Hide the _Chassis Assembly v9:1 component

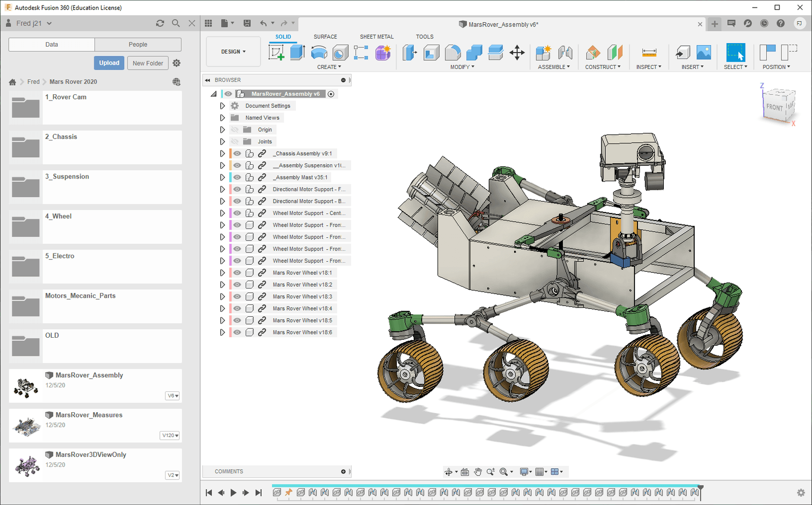pyautogui.click(x=237, y=153)
